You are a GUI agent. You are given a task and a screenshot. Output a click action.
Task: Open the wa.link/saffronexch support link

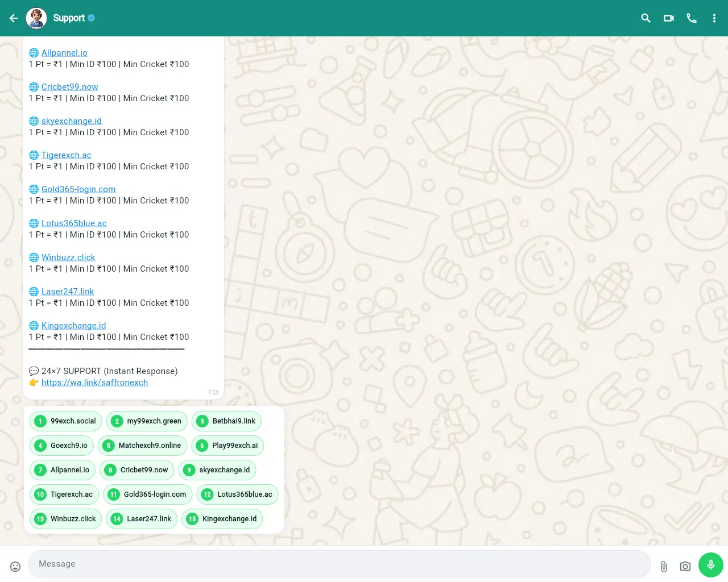point(94,383)
